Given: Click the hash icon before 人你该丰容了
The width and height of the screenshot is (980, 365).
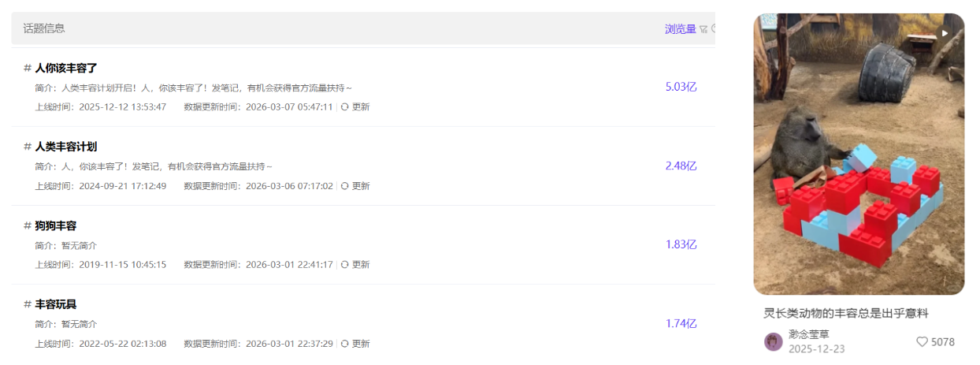Looking at the screenshot, I should [x=28, y=68].
